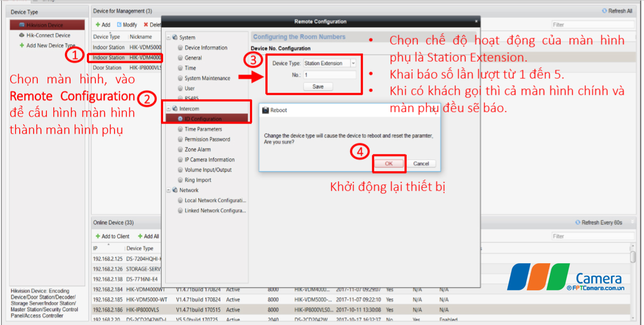This screenshot has height=325, width=644.
Task: Select the Indoor Station HIK-VDM5000 row
Action: [127, 47]
